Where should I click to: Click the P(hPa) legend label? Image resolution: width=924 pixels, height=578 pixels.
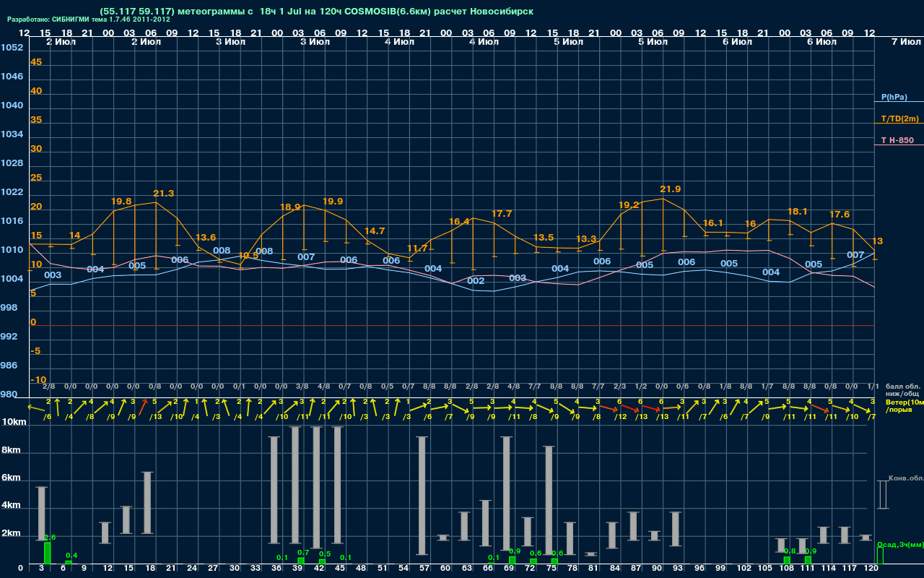click(894, 97)
